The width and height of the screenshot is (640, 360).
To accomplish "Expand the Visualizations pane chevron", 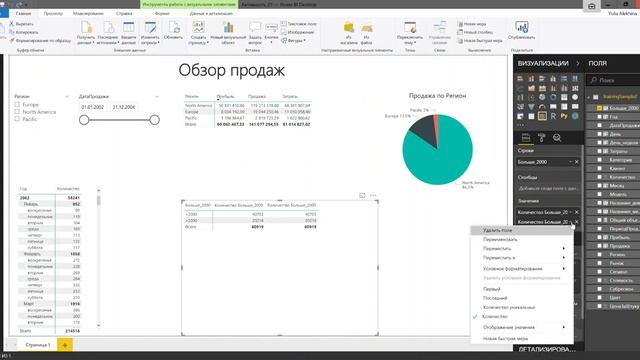I will [578, 63].
